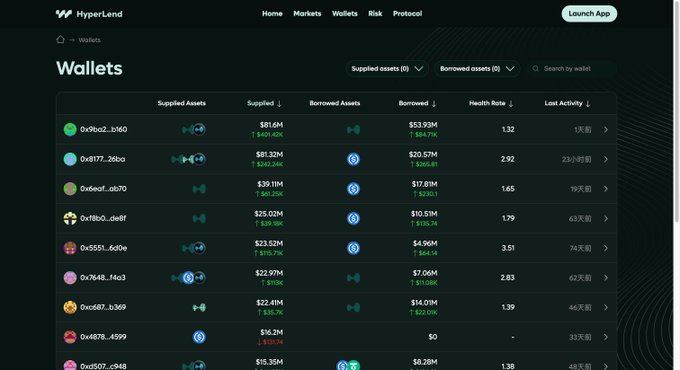Click supplied asset icon for 0xf8b0...de8f
The image size is (680, 370).
(x=199, y=218)
